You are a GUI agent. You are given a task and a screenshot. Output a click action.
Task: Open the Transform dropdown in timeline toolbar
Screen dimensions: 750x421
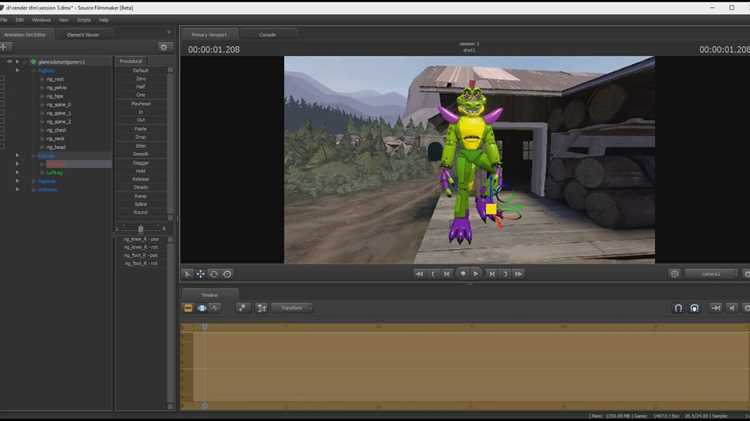[292, 308]
